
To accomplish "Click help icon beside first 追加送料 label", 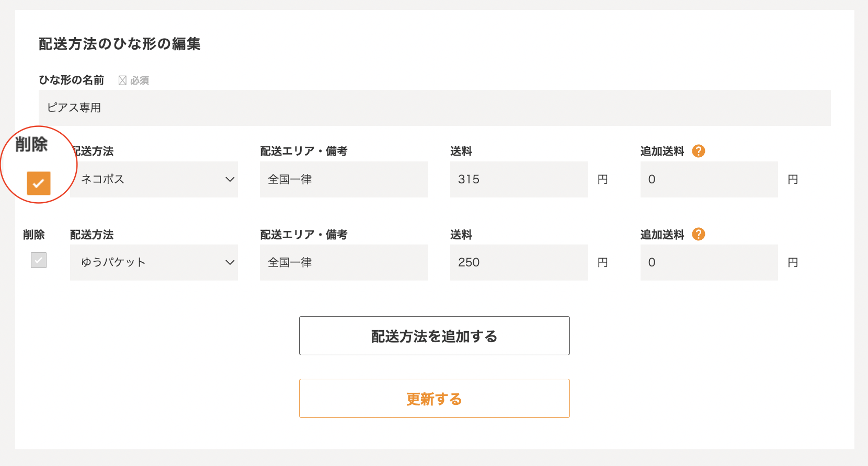I will click(x=699, y=151).
